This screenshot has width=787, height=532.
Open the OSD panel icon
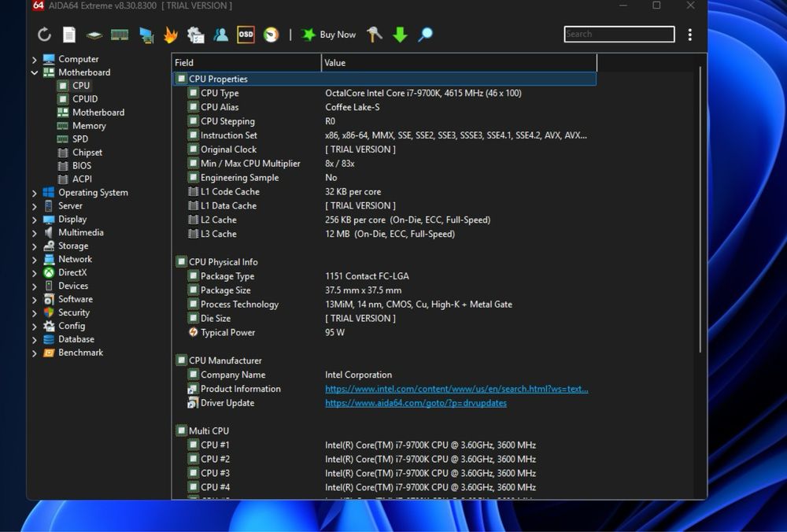pos(246,35)
